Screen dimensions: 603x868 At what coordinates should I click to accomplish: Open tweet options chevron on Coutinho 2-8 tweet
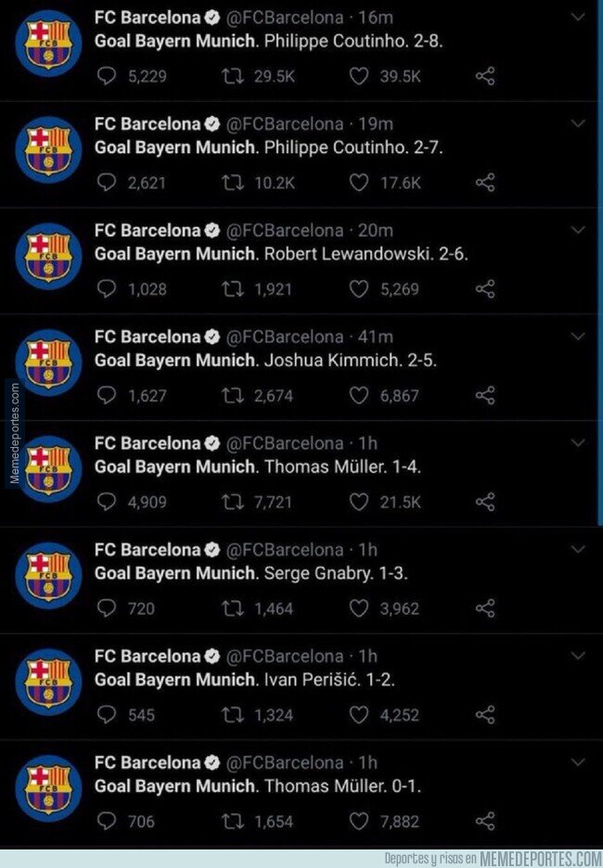tap(578, 18)
